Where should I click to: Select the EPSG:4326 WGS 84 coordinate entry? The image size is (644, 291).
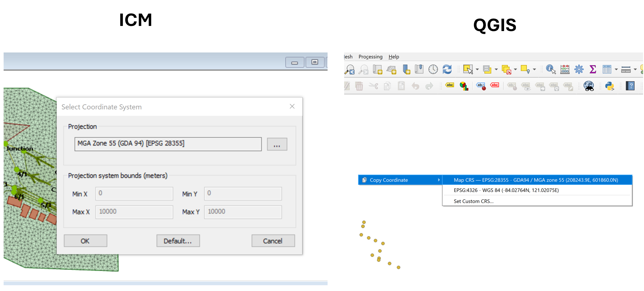pyautogui.click(x=506, y=190)
